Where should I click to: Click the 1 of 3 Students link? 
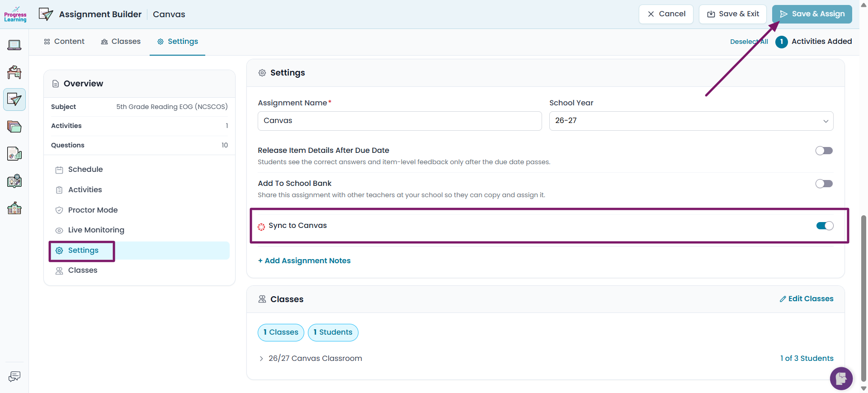(807, 359)
